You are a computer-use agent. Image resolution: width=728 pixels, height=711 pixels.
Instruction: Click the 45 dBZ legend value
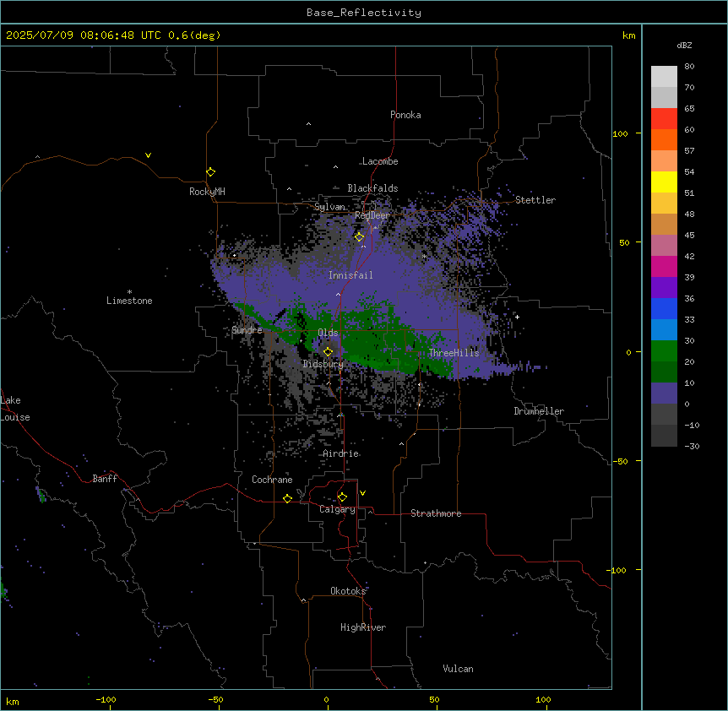point(689,236)
